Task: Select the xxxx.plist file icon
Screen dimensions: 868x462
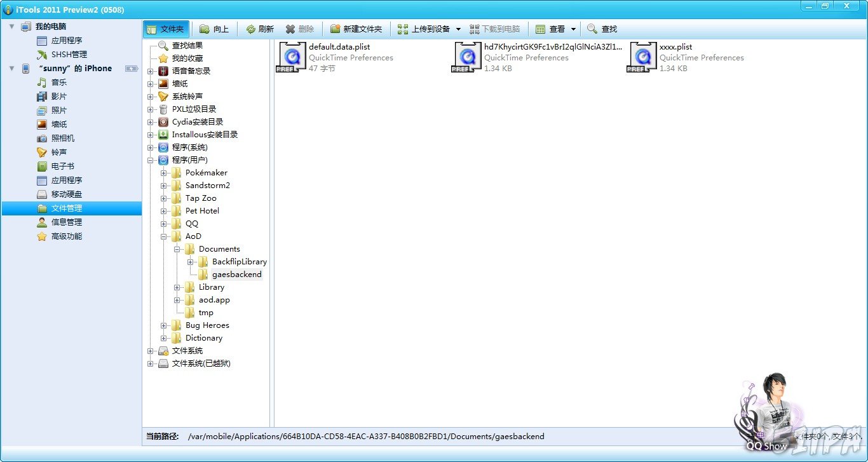Action: tap(642, 58)
